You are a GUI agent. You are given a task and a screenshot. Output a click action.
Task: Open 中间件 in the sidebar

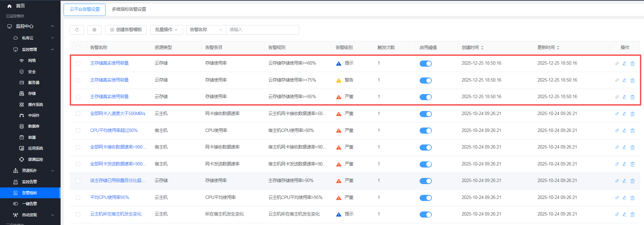(34, 115)
